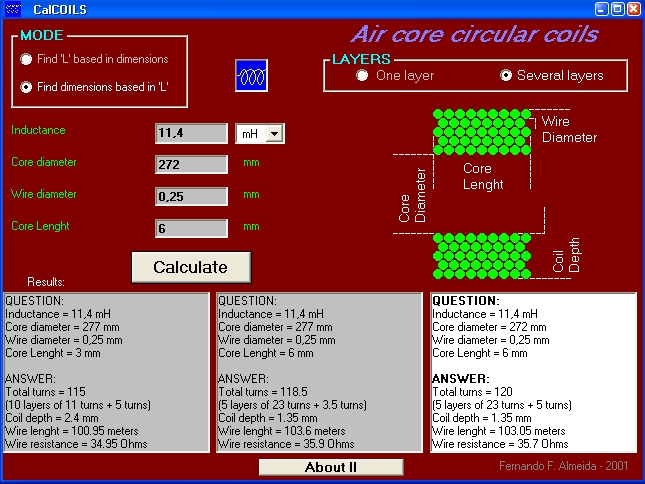Click the Coil Depth diagram label
The image size is (645, 484).
pos(566,255)
